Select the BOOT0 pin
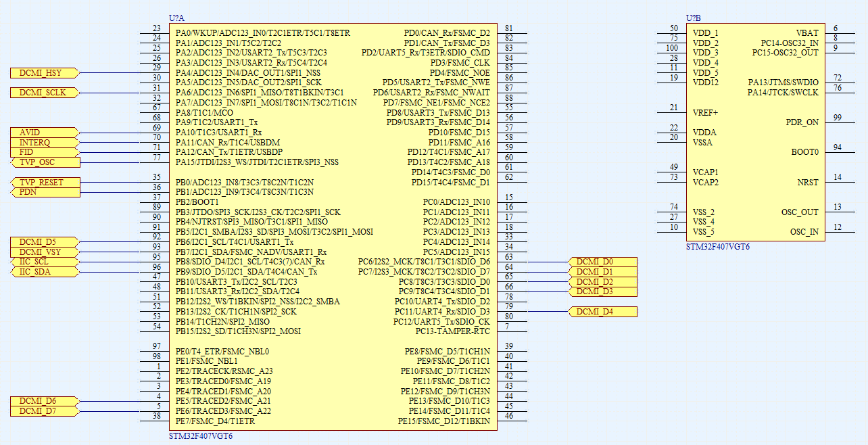 804,152
